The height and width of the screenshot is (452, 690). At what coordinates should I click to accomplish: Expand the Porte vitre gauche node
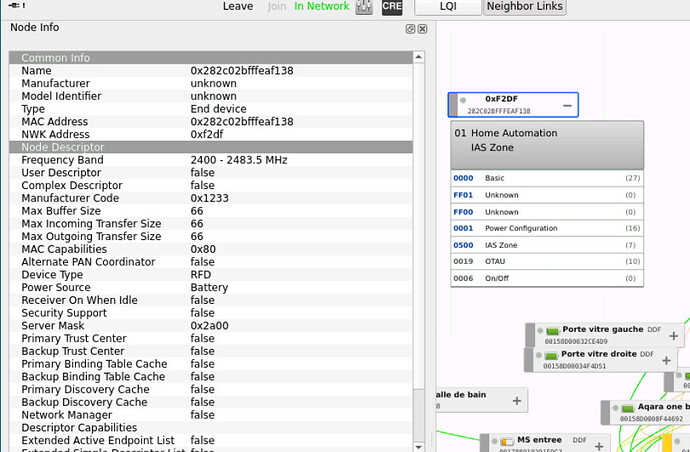point(673,336)
